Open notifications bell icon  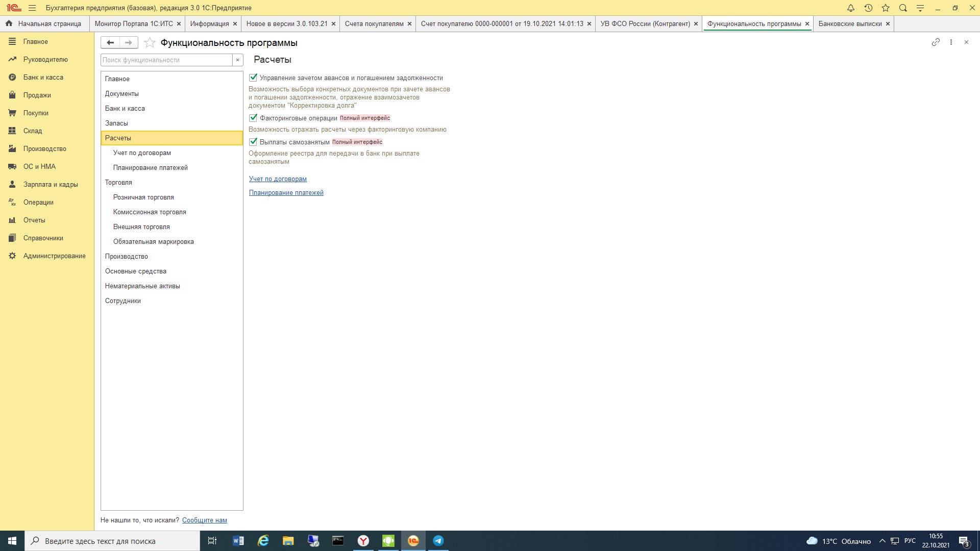pyautogui.click(x=851, y=8)
